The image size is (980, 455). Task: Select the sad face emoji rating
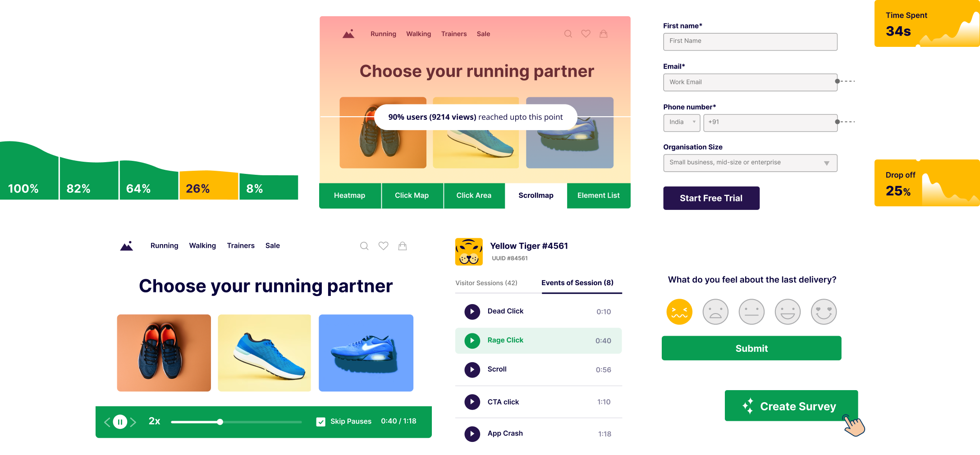click(x=715, y=311)
